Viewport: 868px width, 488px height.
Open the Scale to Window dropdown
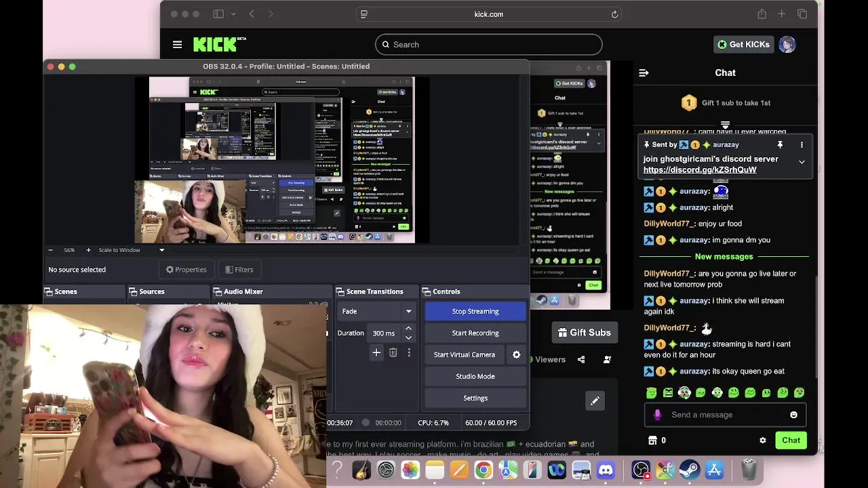[132, 250]
